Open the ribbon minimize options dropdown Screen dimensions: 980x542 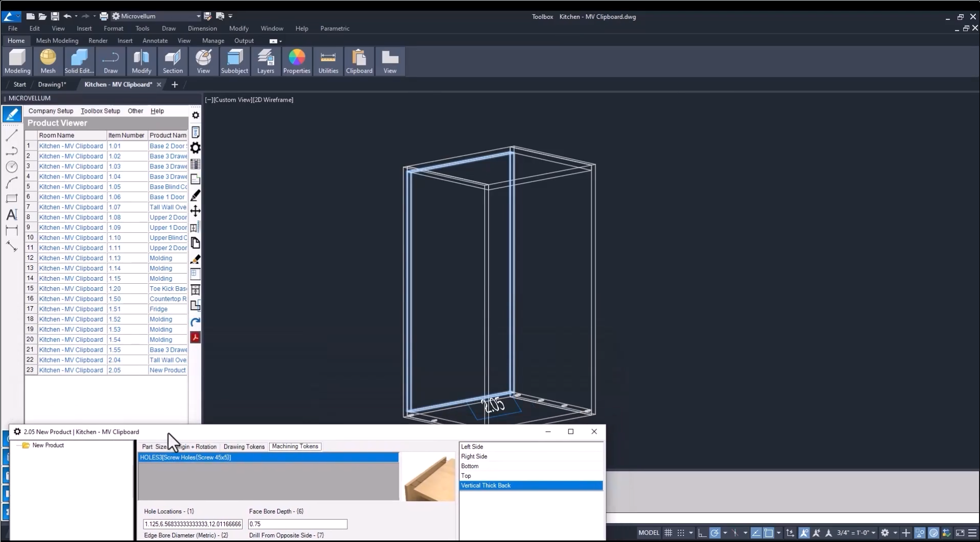(280, 41)
